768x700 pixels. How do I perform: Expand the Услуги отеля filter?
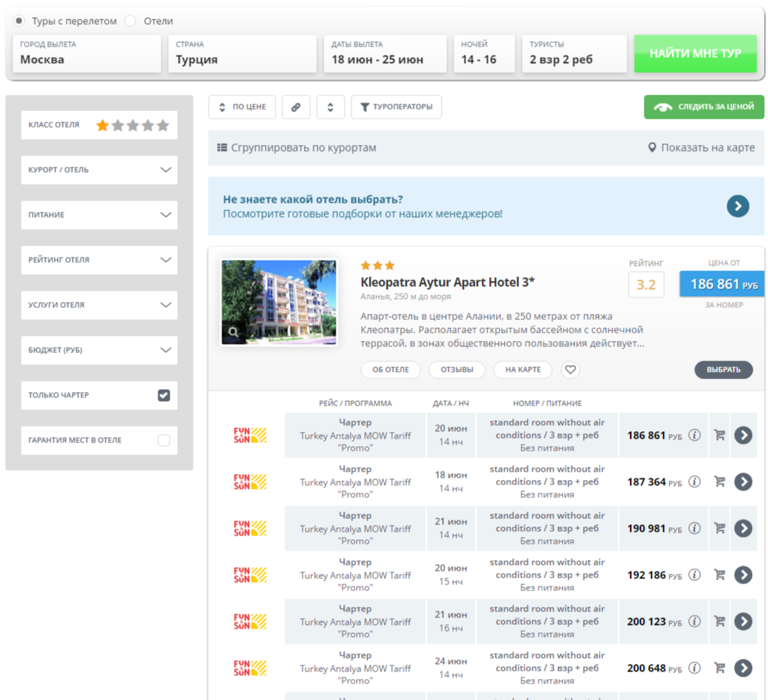click(x=99, y=305)
